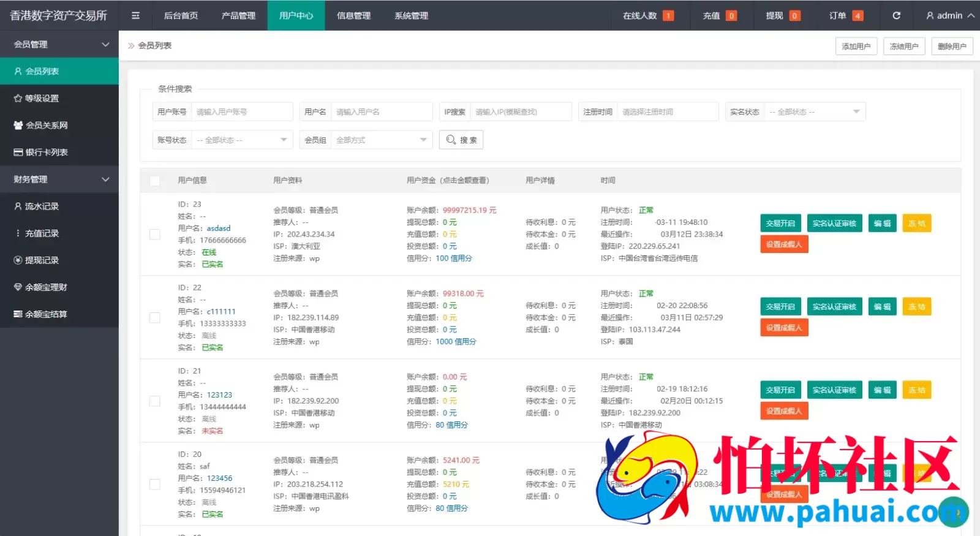Image resolution: width=980 pixels, height=536 pixels.
Task: Click 设置成假人 for user asdasd
Action: (784, 244)
